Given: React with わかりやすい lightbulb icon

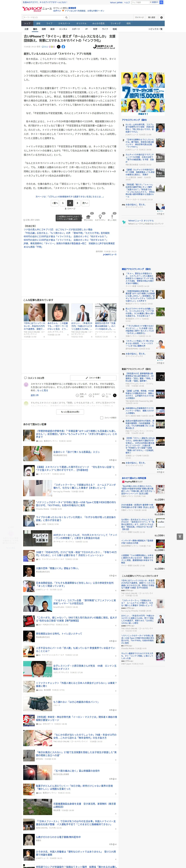Looking at the screenshot, I should click(x=100, y=217).
